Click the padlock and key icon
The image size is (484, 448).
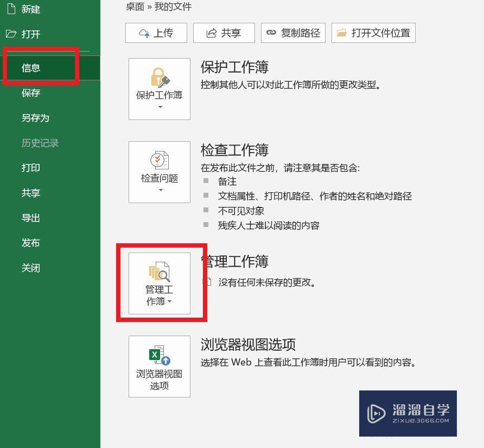[x=160, y=77]
